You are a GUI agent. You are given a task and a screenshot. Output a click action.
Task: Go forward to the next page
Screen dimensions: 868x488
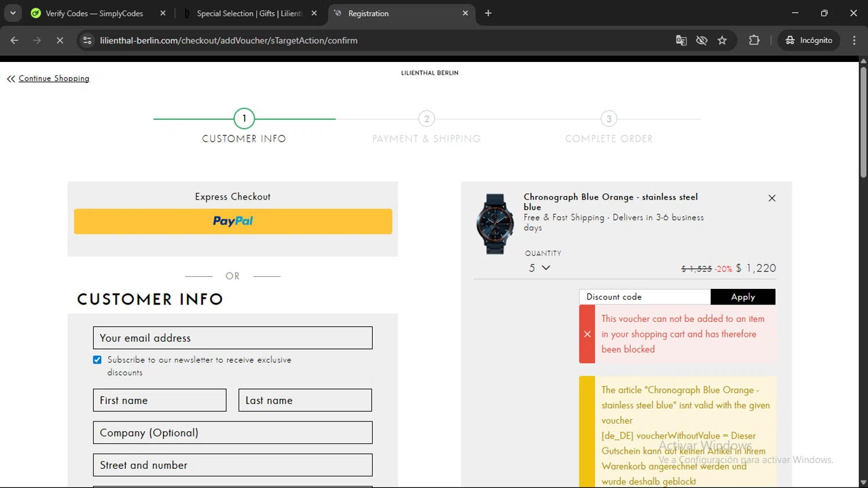click(37, 41)
